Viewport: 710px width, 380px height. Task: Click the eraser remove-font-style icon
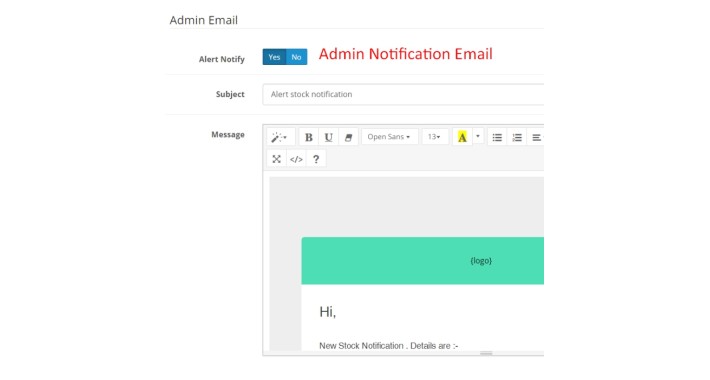[348, 137]
